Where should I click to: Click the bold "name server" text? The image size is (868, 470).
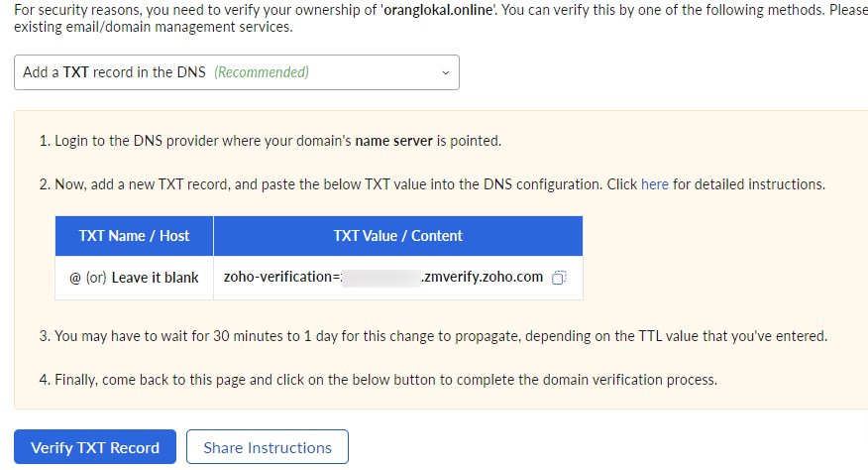tap(393, 141)
